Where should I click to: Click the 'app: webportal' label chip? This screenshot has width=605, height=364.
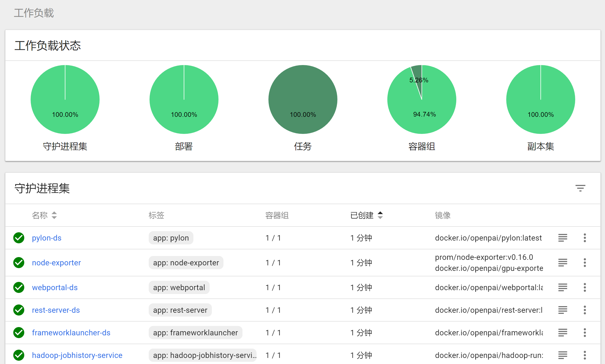[179, 287]
